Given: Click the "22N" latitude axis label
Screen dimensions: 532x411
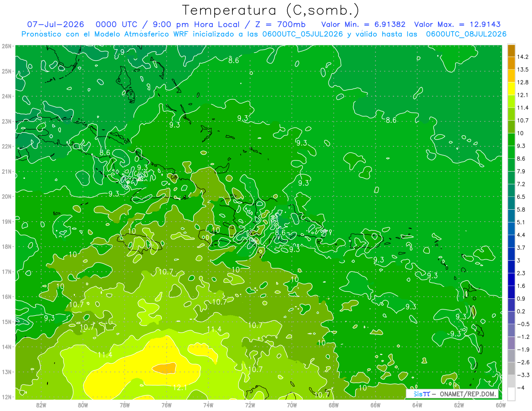Looking at the screenshot, I should (x=7, y=146).
